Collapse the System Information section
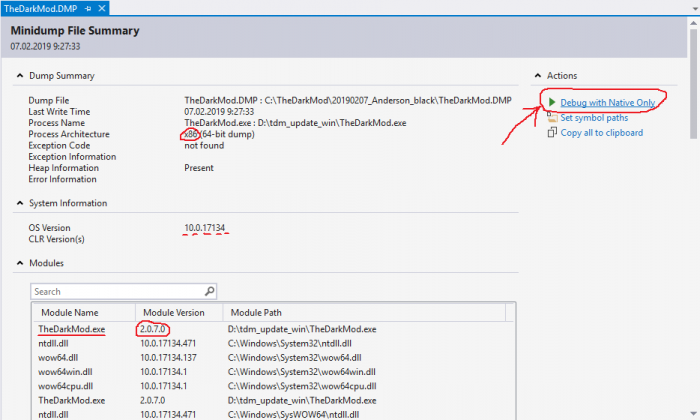 pos(20,203)
